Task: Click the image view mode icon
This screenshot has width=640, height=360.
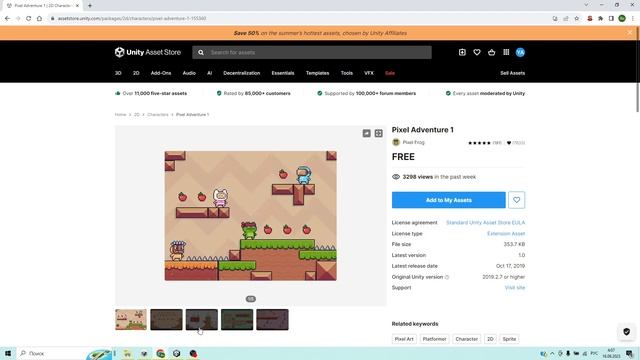Action: click(367, 133)
